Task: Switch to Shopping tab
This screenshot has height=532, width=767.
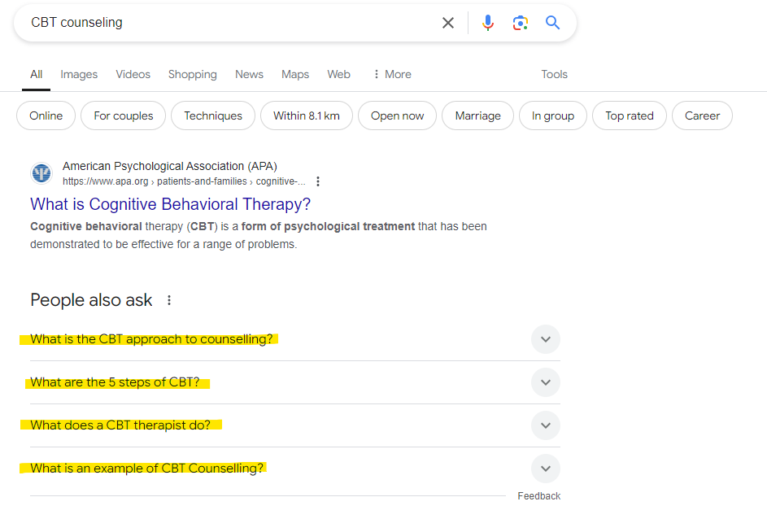Action: coord(193,74)
